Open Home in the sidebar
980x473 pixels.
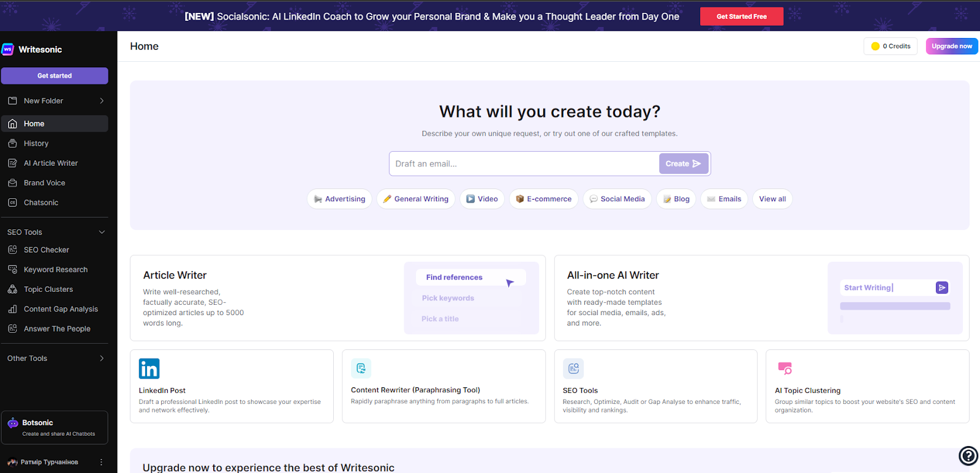pos(55,124)
